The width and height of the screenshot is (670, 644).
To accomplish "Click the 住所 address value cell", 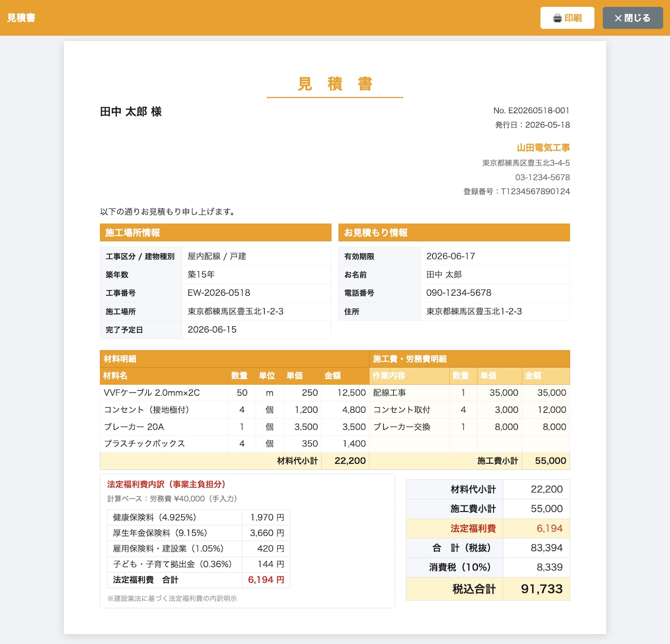I will (x=495, y=311).
